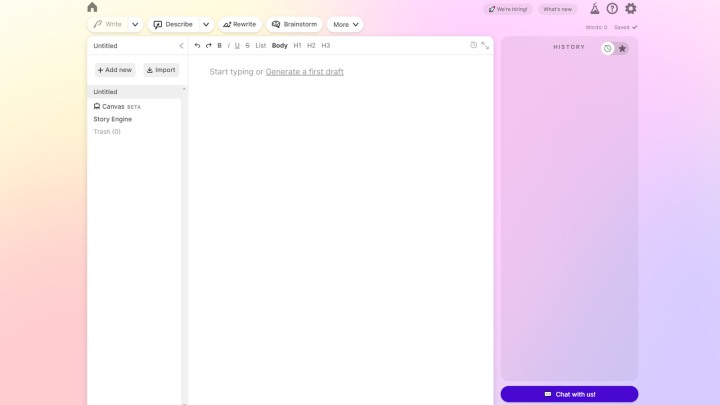The height and width of the screenshot is (405, 720).
Task: Switch History panel to starred view
Action: [622, 48]
